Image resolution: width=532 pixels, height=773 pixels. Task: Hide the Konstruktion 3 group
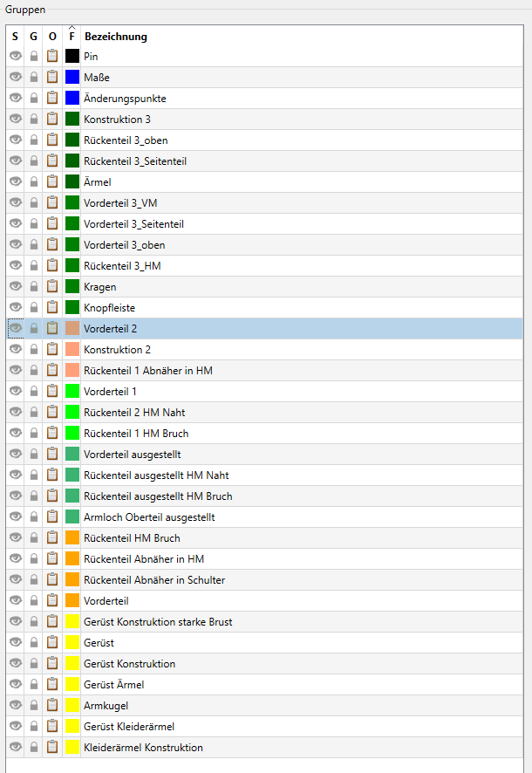point(16,120)
